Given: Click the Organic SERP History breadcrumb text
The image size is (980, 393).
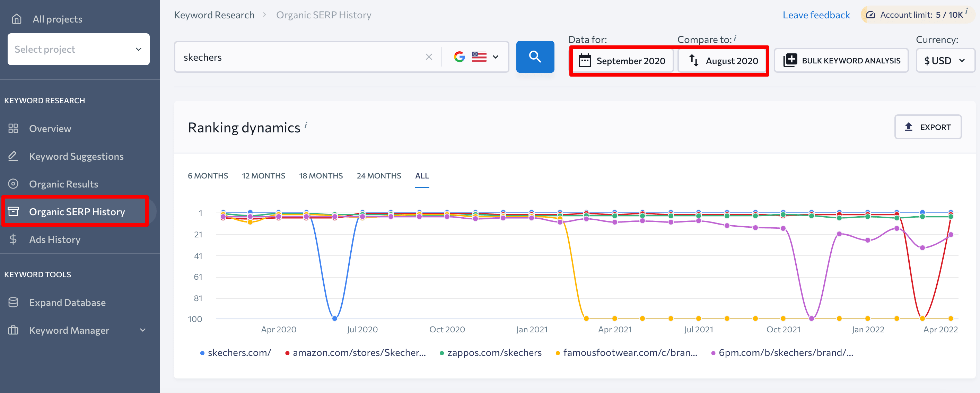Looking at the screenshot, I should 323,15.
